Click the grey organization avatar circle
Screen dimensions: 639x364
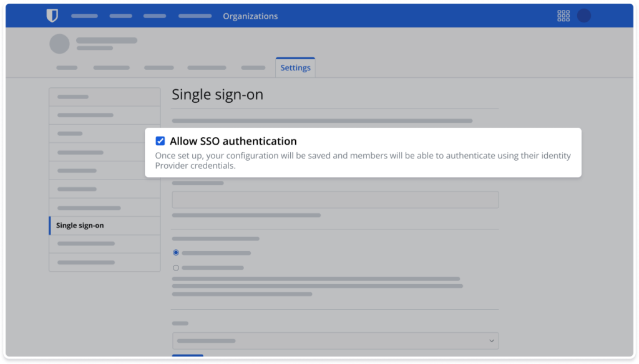[59, 44]
